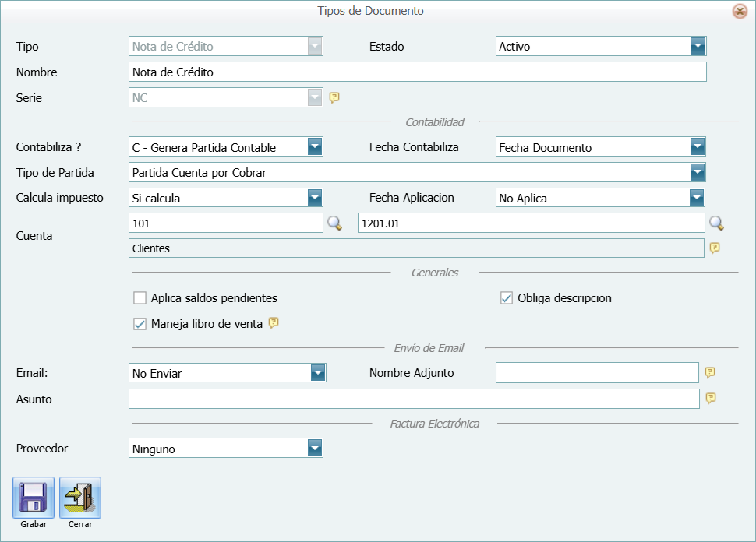
Task: Open the Fecha Aplicacion dropdown
Action: coord(698,198)
